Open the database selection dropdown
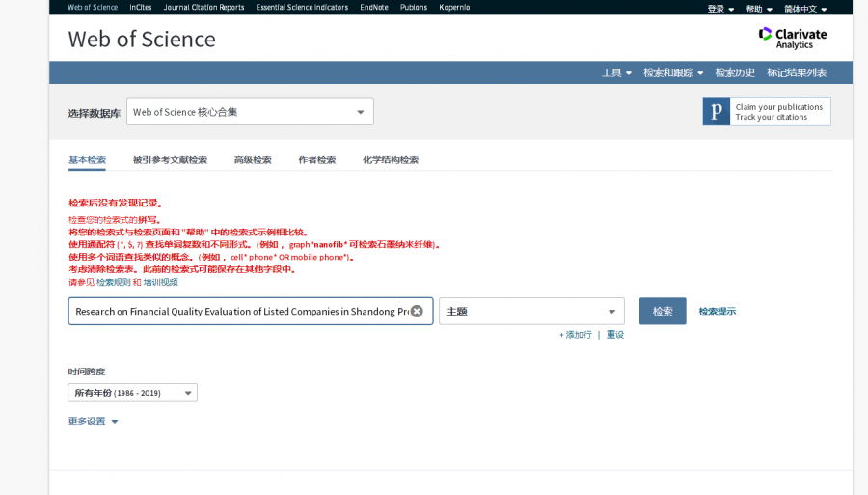 pyautogui.click(x=250, y=112)
